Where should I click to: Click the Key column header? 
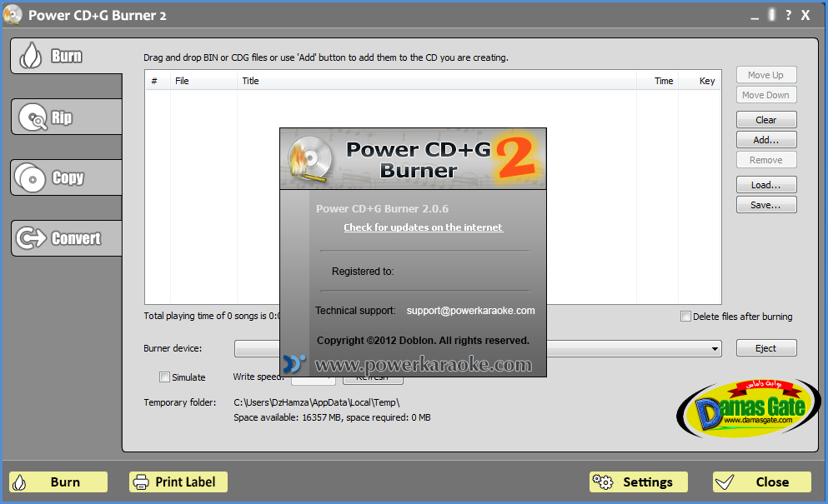pos(700,81)
